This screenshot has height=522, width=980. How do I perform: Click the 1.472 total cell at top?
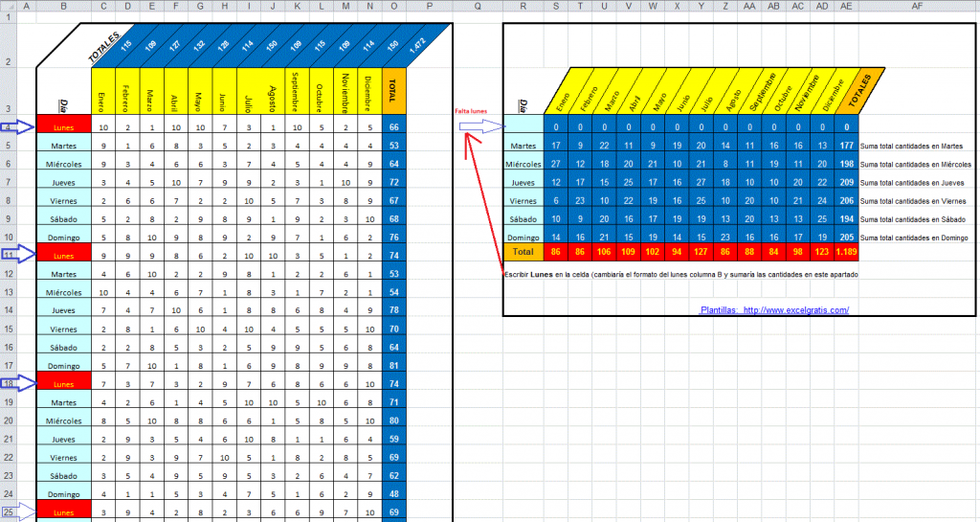(x=417, y=44)
